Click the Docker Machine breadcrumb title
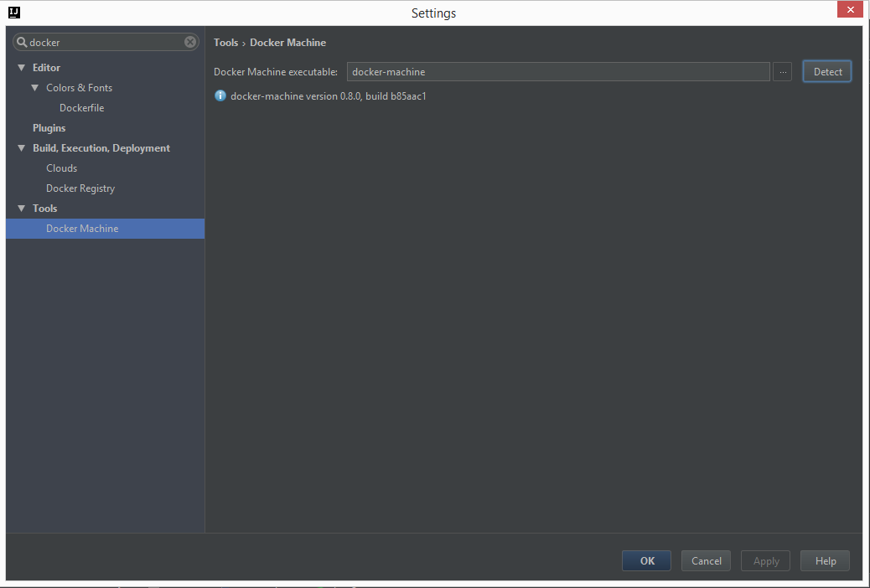Image resolution: width=870 pixels, height=588 pixels. point(288,43)
